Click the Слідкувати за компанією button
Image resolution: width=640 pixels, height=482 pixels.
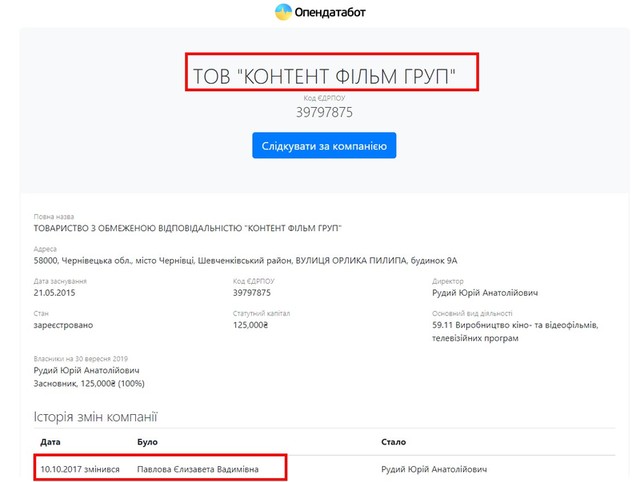324,146
